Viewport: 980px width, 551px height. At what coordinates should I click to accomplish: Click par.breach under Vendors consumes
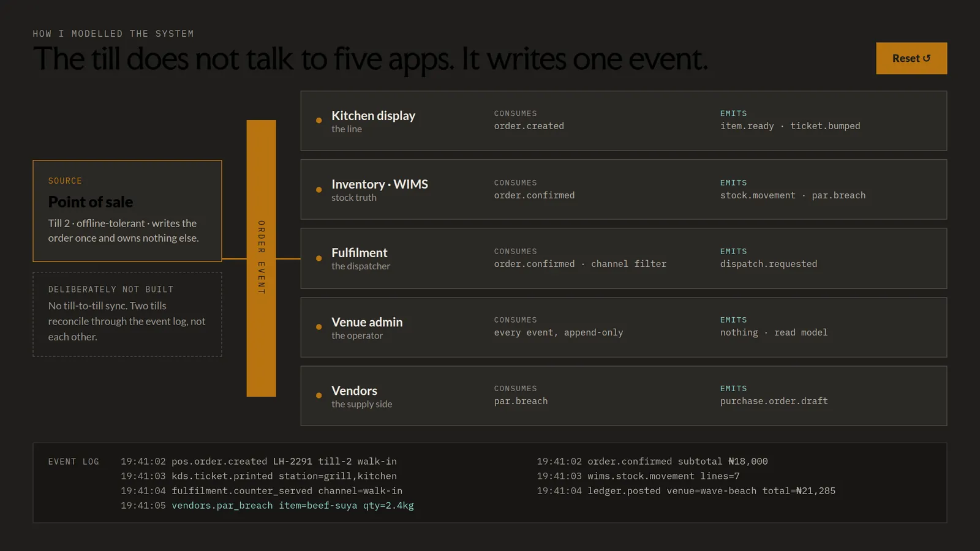521,401
